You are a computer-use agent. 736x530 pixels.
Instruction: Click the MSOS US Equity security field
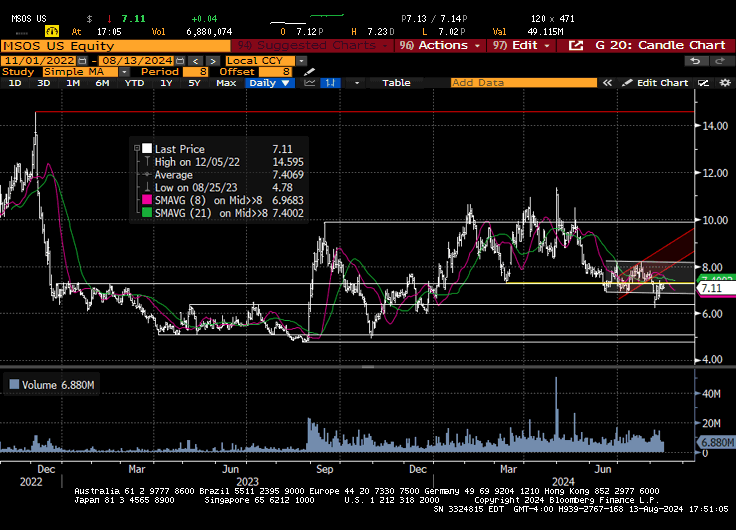pyautogui.click(x=115, y=46)
